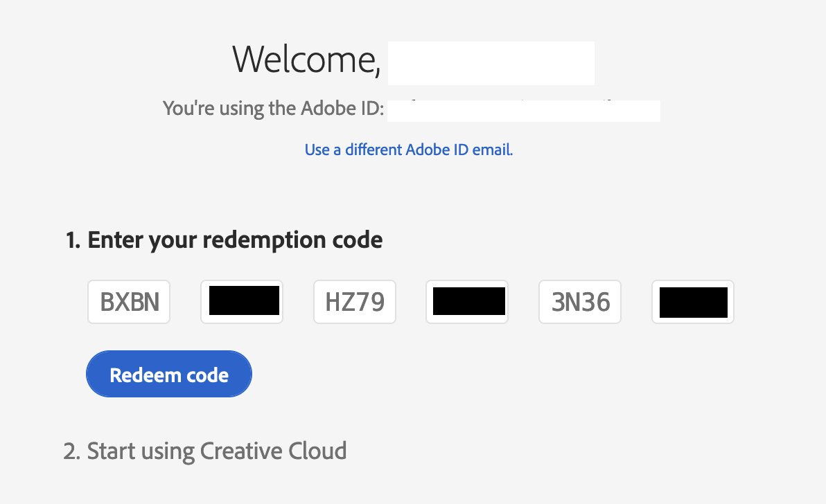
Task: Select the second redemption code field
Action: tap(242, 302)
